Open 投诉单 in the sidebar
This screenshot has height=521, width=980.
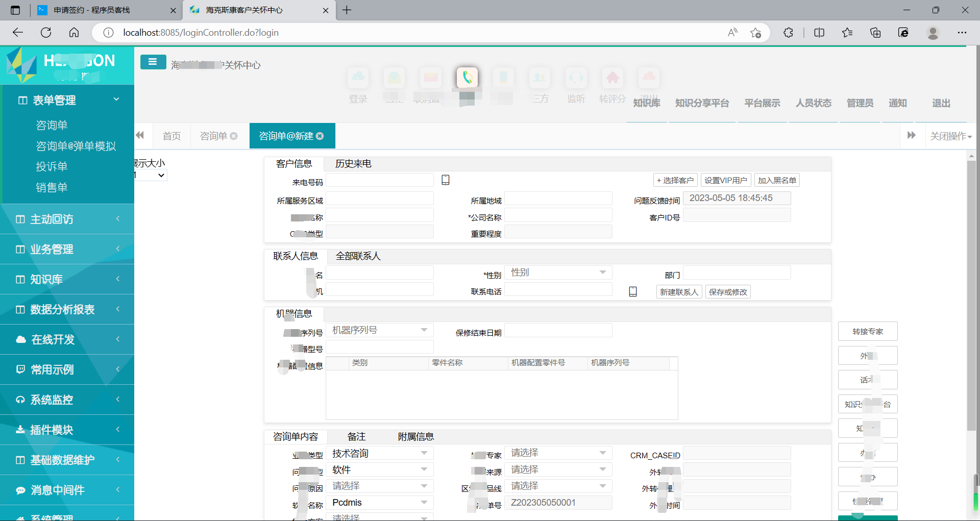click(x=52, y=166)
